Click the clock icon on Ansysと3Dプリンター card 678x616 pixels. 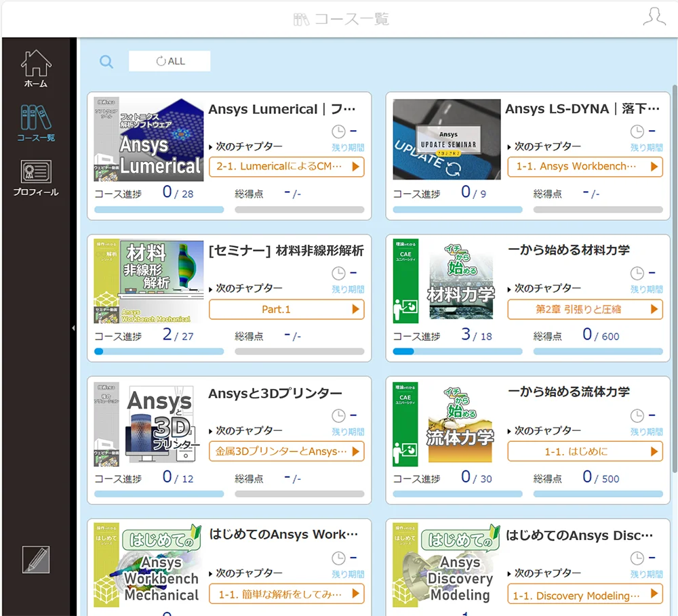tap(338, 416)
